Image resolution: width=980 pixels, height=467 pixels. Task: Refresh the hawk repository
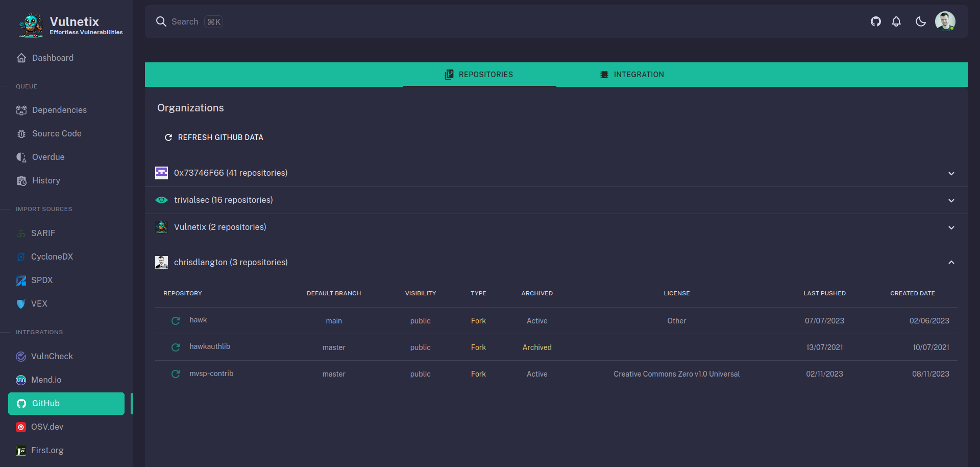click(x=176, y=321)
